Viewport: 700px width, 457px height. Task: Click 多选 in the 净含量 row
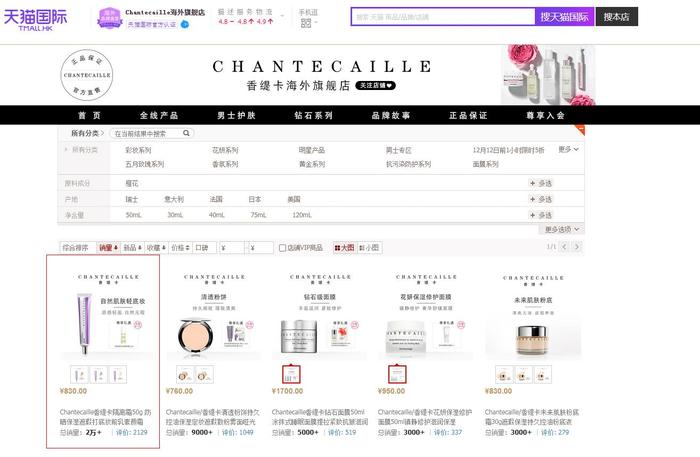coord(541,215)
